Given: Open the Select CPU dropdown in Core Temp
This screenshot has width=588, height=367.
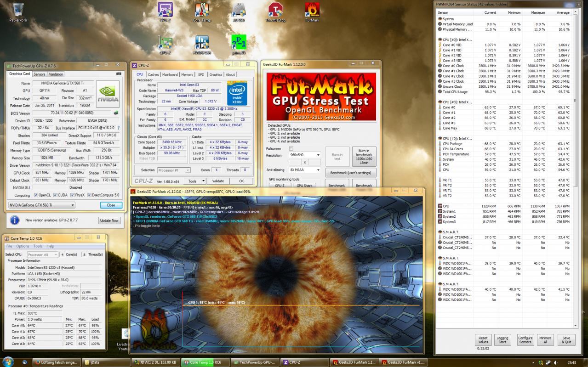Looking at the screenshot, I should coord(42,254).
